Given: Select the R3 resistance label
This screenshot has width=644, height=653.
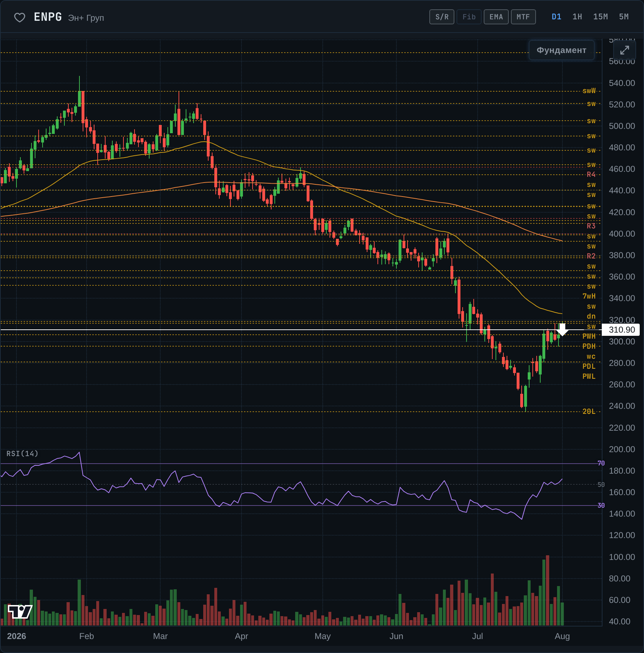Looking at the screenshot, I should [591, 226].
